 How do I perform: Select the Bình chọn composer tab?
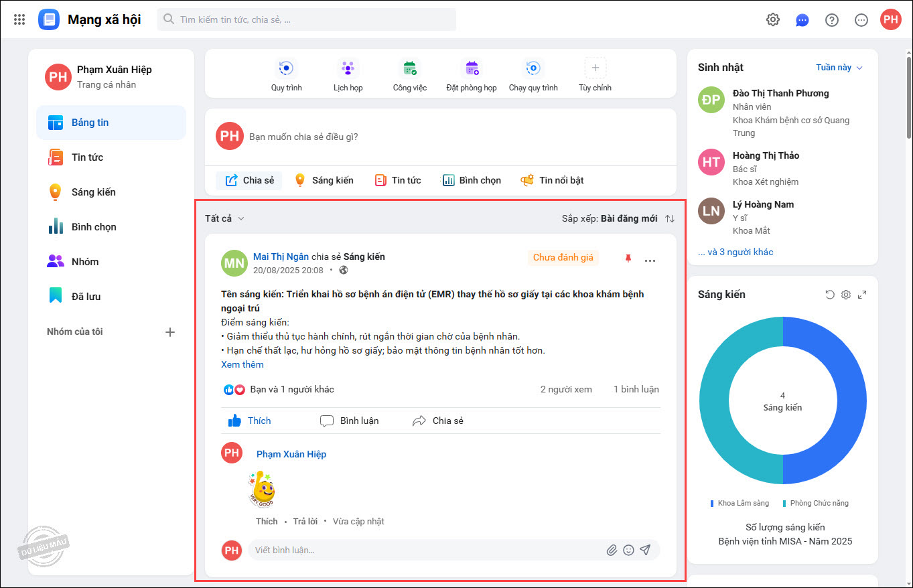point(472,180)
